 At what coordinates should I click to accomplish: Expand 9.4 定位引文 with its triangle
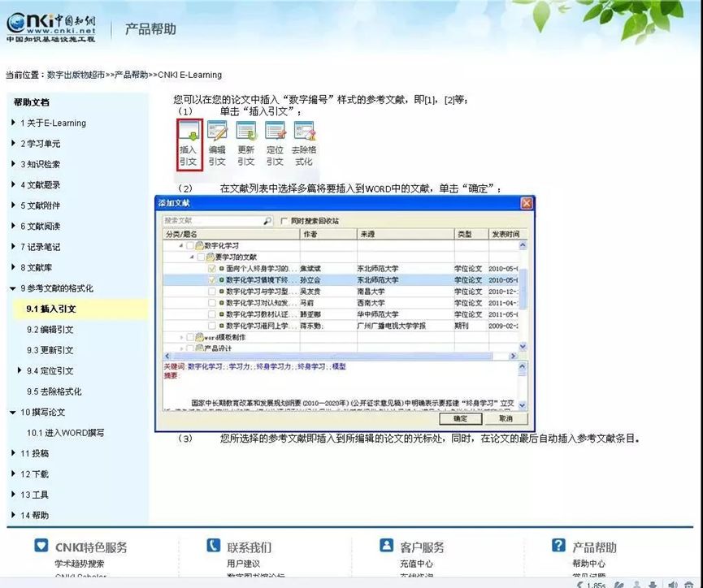point(20,370)
